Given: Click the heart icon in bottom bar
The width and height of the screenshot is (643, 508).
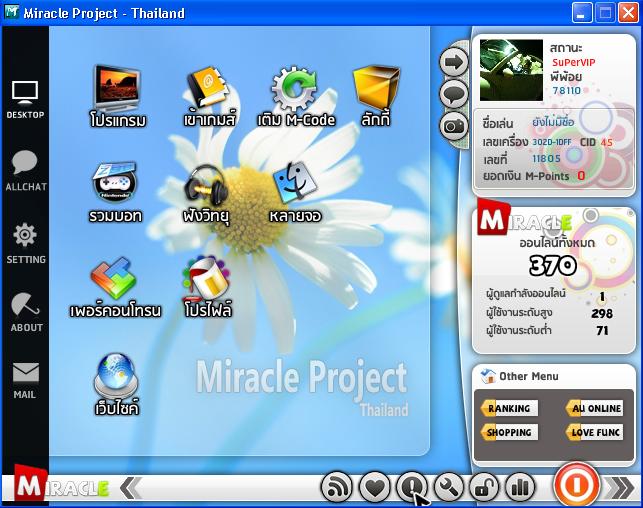Looking at the screenshot, I should [374, 487].
